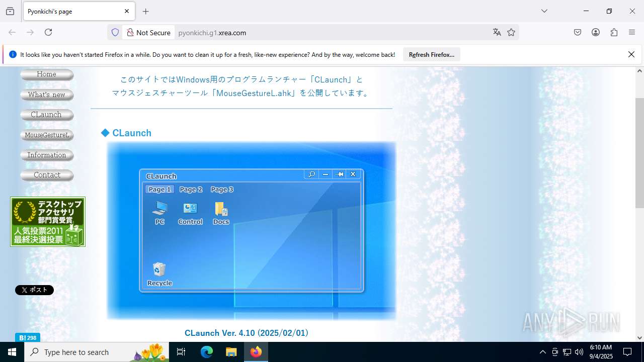The image size is (644, 362).
Task: Dismiss the Firefox refresh notification bar
Action: point(631,54)
